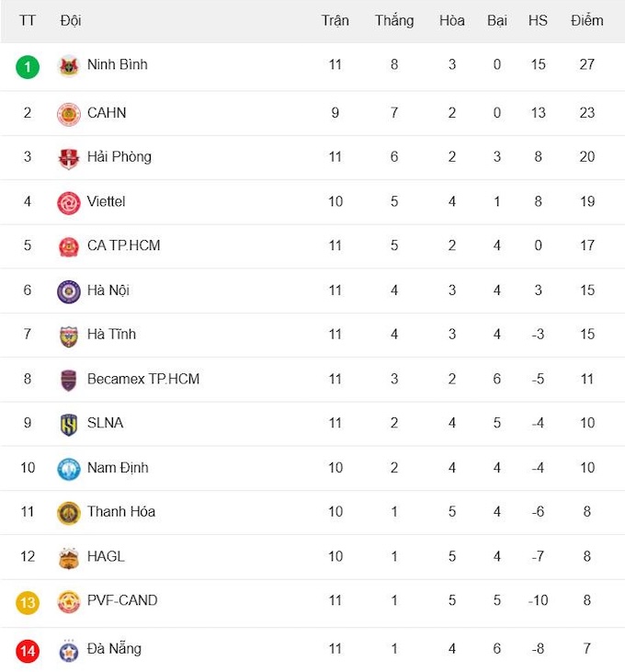The width and height of the screenshot is (625, 672).
Task: Click the Nam Định club logo
Action: 69,469
